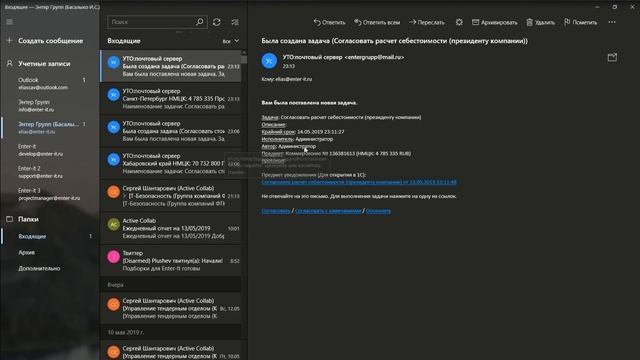Open yesterday's Управление тендерным отделом email
The width and height of the screenshot is (640, 360).
coord(171,308)
